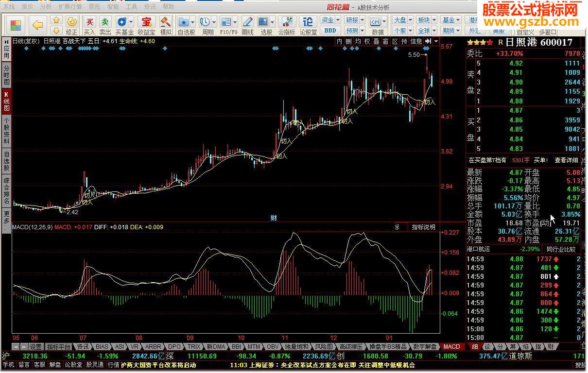The image size is (588, 373).
Task: Click the BBD toolbar button
Action: coord(330,30)
